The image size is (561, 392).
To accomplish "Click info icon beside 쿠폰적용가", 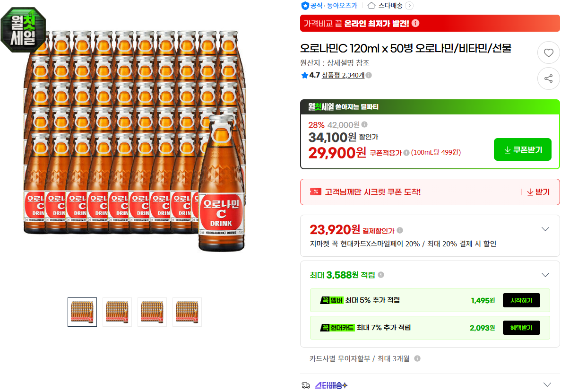I will pos(406,153).
